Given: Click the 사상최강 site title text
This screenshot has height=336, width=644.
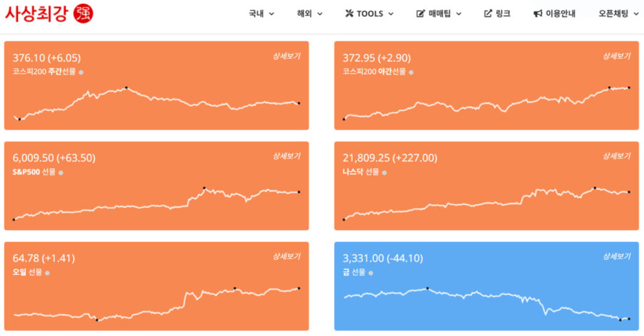Looking at the screenshot, I should click(36, 14).
